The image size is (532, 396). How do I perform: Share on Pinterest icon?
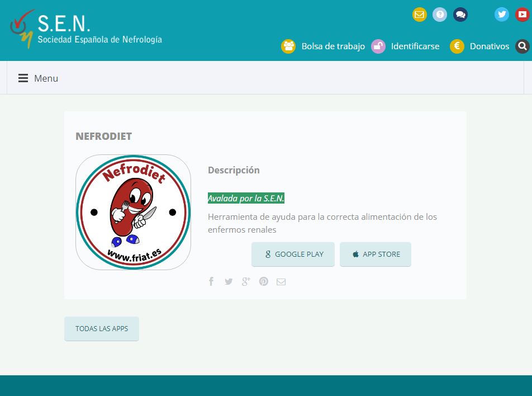coord(264,281)
